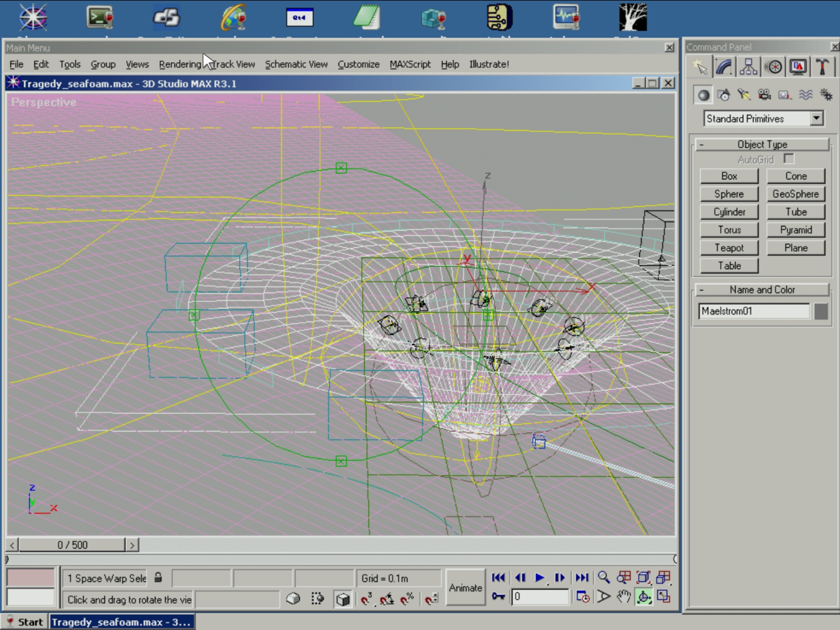840x630 pixels.
Task: Click the Teapot primitive button
Action: pos(729,248)
